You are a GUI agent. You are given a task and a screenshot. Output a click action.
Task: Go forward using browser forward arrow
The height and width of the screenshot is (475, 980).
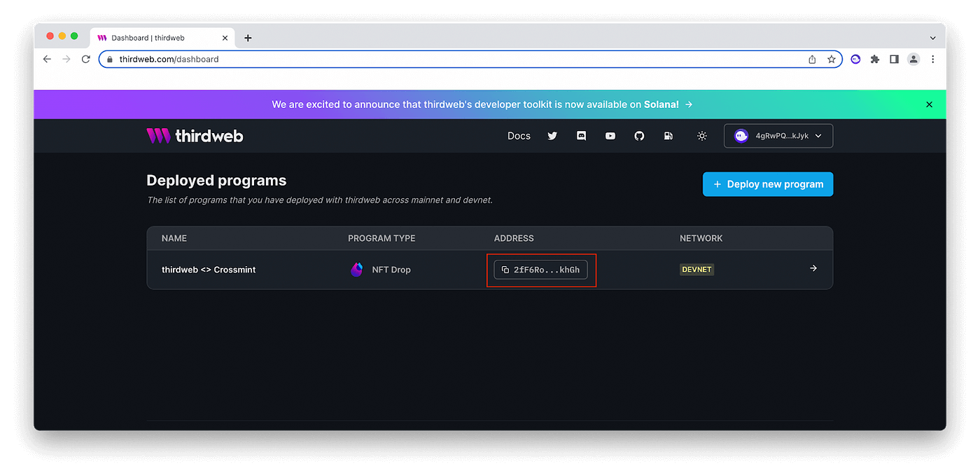[x=66, y=60]
